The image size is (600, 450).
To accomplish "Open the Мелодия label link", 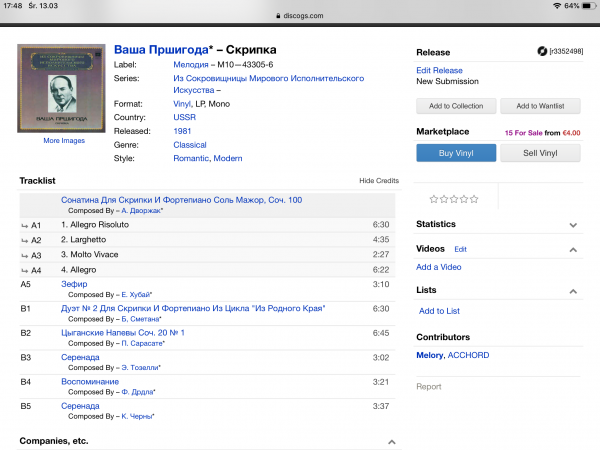I will pyautogui.click(x=191, y=65).
